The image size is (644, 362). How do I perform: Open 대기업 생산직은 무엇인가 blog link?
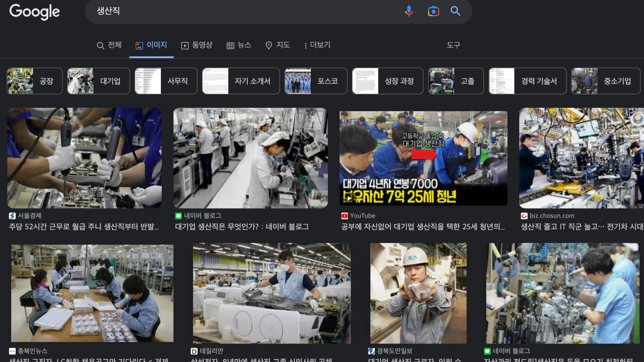(x=242, y=227)
